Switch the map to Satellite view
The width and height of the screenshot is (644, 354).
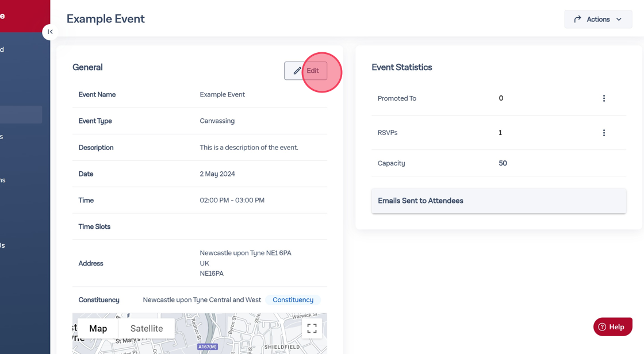146,329
